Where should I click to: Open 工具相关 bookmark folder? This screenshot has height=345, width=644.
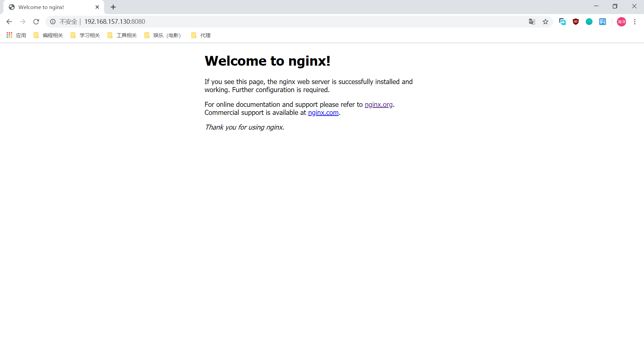(122, 35)
